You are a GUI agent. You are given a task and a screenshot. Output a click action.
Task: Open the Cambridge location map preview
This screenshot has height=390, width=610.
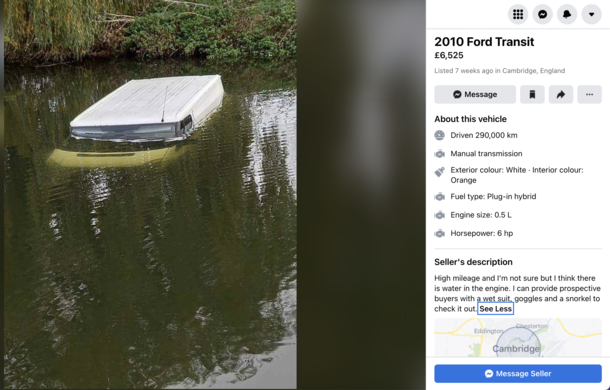point(518,337)
